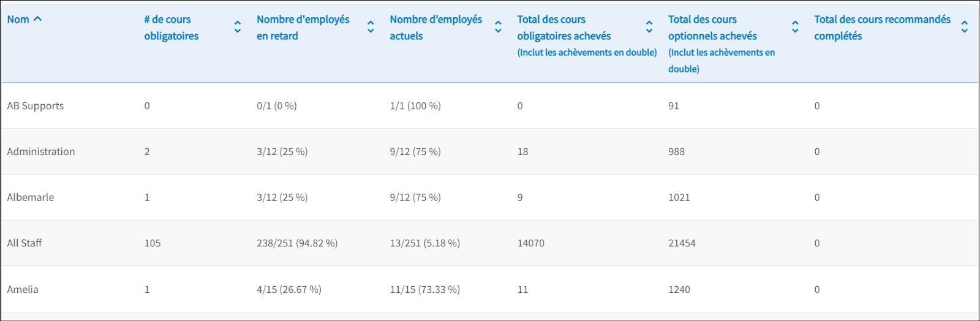Select the 'Amelia' row name
980x321 pixels.
[x=23, y=289]
